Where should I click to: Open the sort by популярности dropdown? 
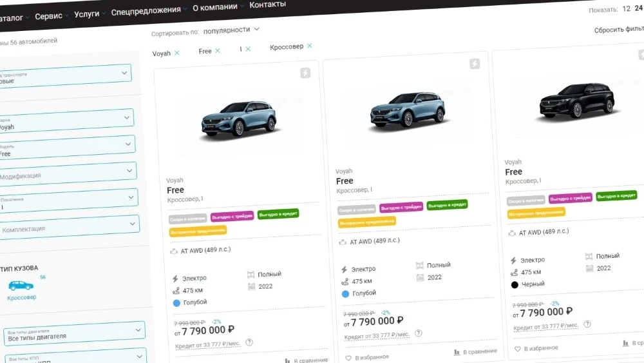(231, 30)
